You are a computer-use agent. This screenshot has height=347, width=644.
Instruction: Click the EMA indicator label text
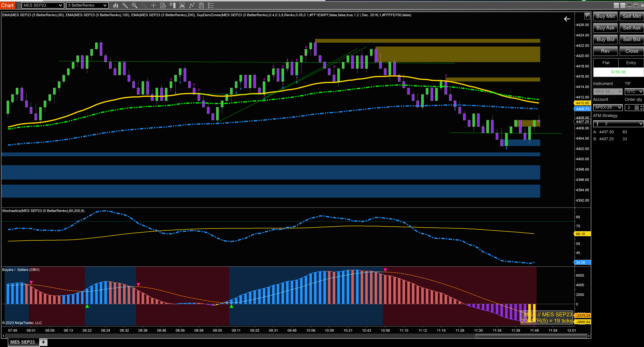tap(206, 15)
